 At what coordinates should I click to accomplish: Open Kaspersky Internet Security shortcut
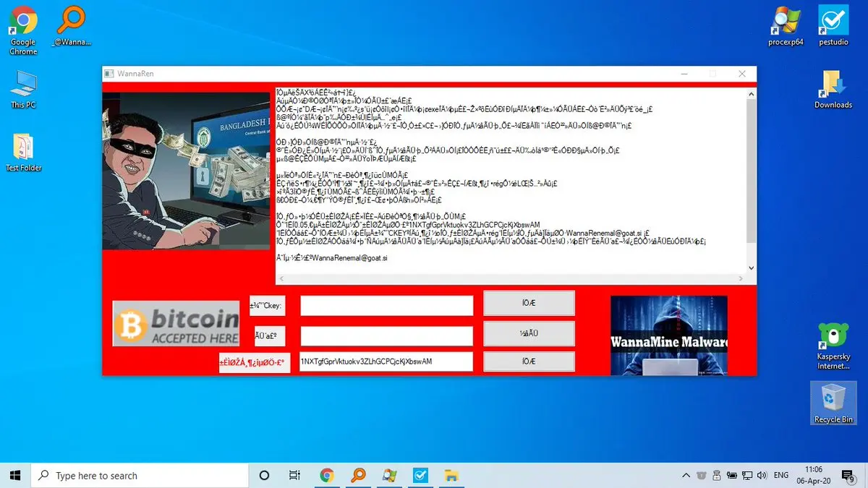pos(833,346)
